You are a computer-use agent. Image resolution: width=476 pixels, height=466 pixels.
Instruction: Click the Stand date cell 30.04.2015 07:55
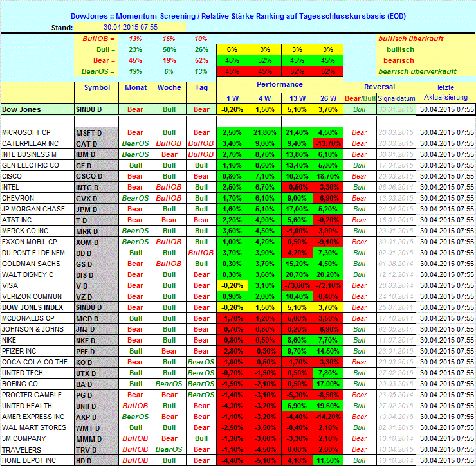pos(130,27)
